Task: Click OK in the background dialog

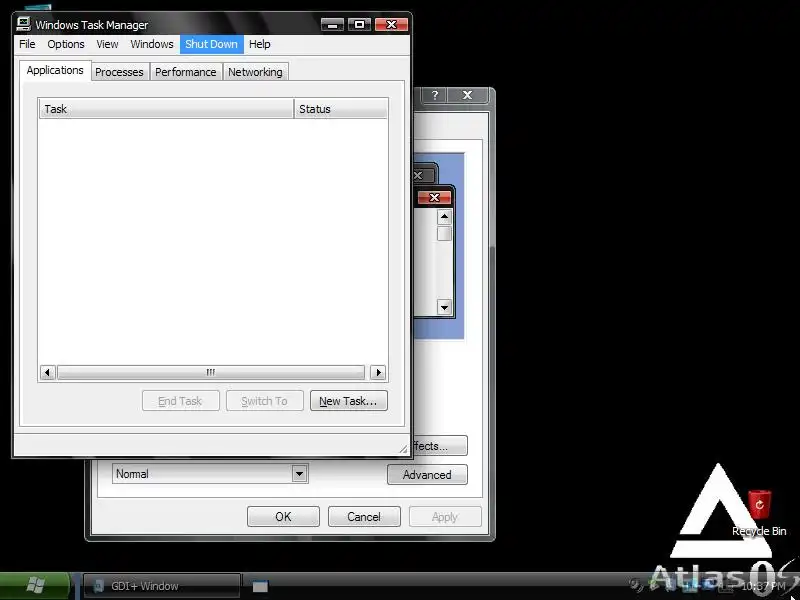Action: tap(283, 517)
